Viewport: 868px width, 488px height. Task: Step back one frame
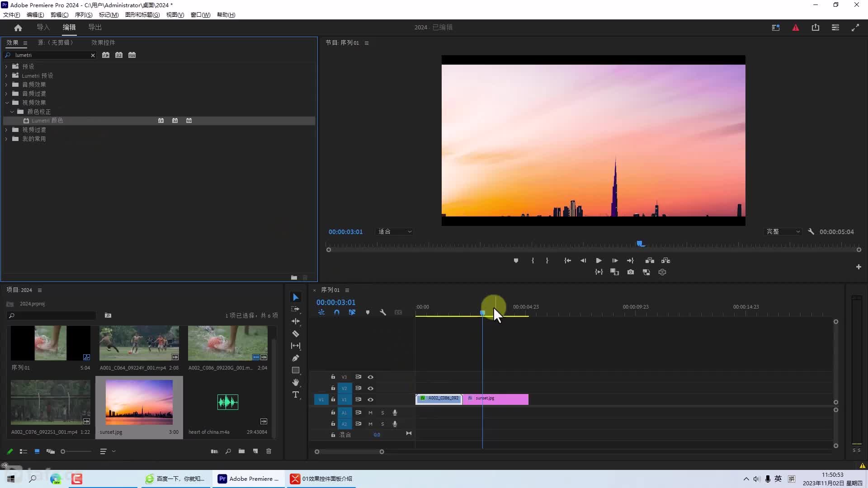point(583,261)
